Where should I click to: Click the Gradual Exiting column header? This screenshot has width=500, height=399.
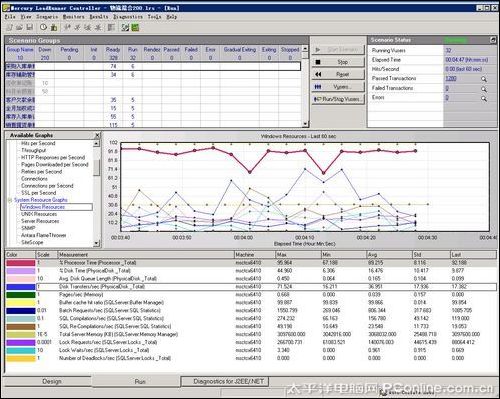(240, 49)
